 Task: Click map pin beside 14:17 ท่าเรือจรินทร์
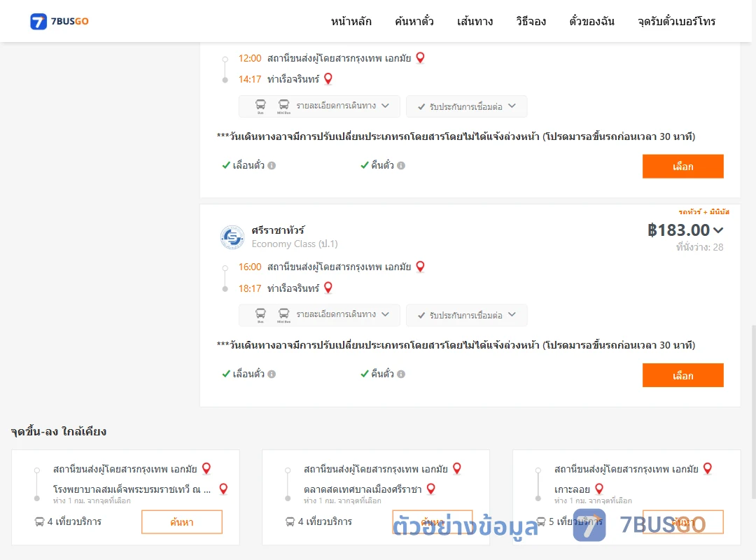point(328,78)
